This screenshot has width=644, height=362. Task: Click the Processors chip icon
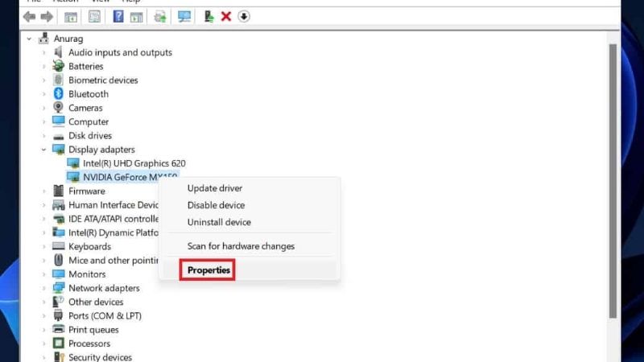(x=58, y=343)
